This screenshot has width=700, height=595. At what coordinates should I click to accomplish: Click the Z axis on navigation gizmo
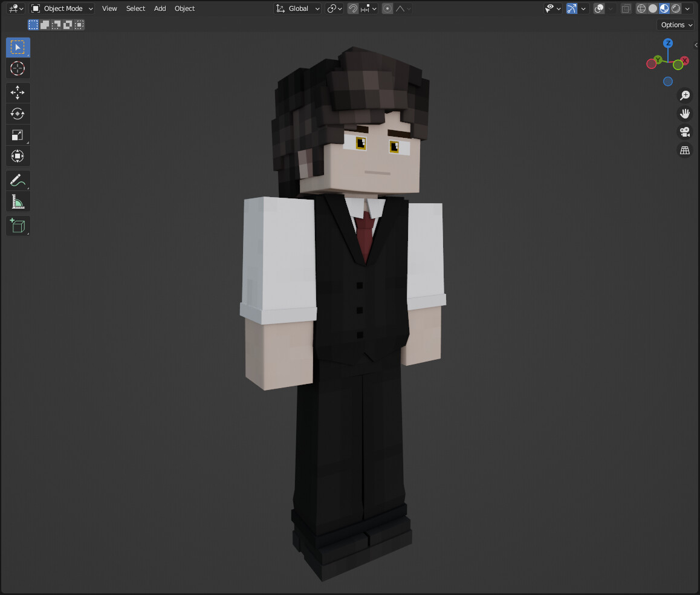tap(668, 43)
